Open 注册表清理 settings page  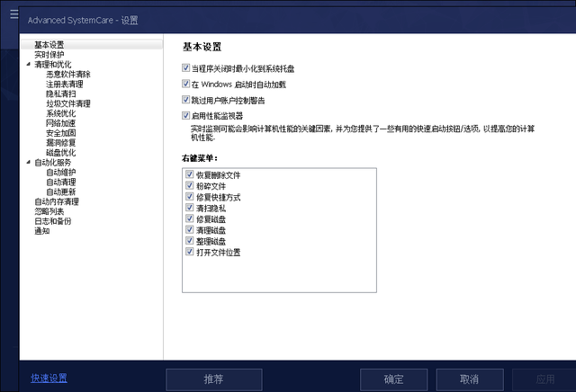point(64,84)
